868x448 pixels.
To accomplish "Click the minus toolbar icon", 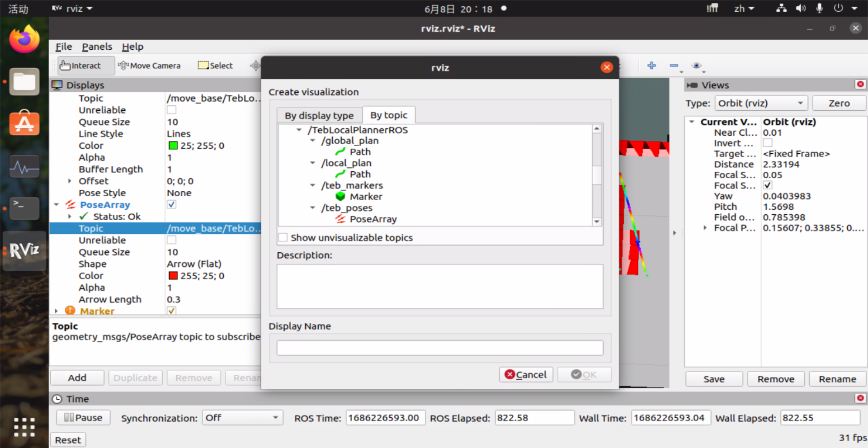I will click(x=674, y=66).
